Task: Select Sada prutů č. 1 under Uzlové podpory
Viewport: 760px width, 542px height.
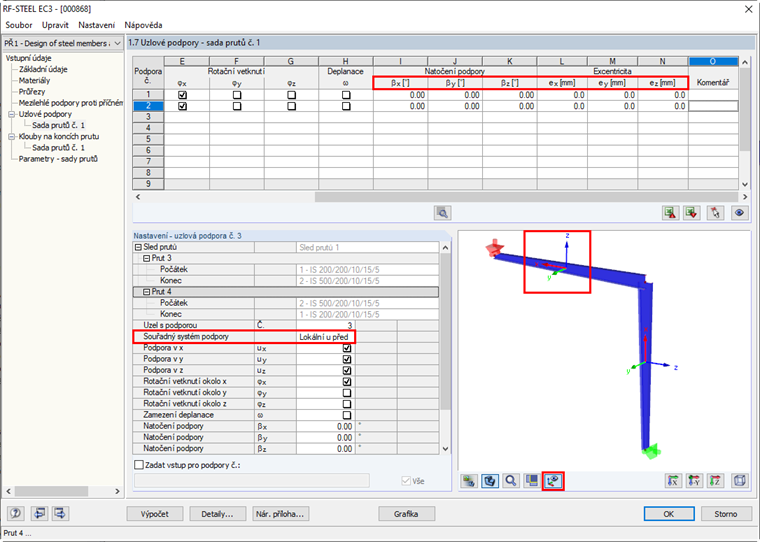Action: 58,126
